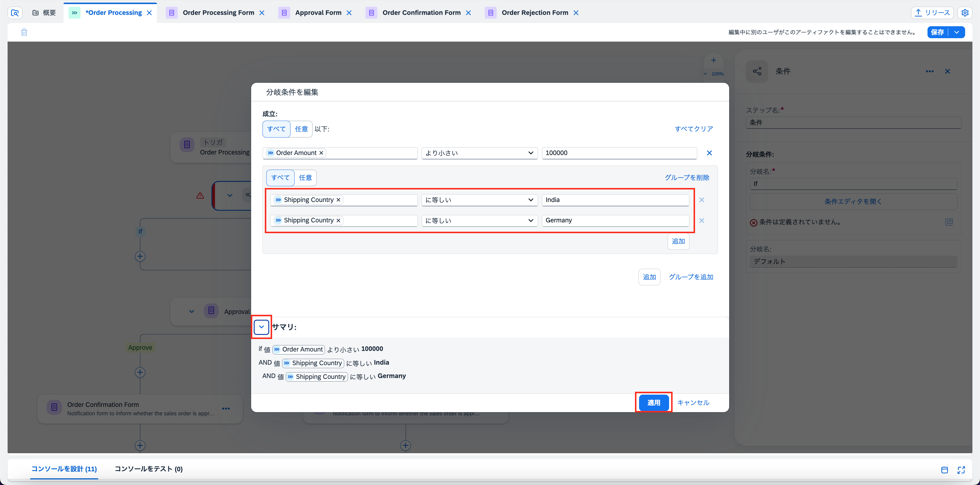
Task: Click the グループを追加 link
Action: coord(691,277)
